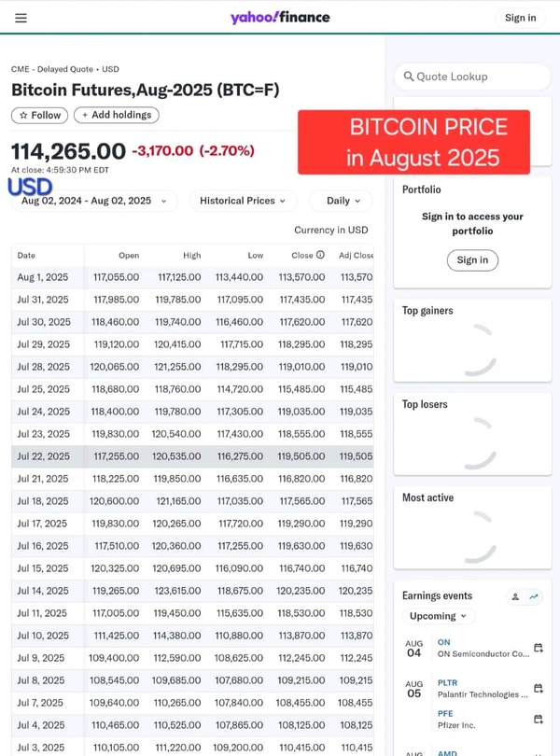Click the Add holdings button
This screenshot has height=756, width=560.
[x=117, y=115]
